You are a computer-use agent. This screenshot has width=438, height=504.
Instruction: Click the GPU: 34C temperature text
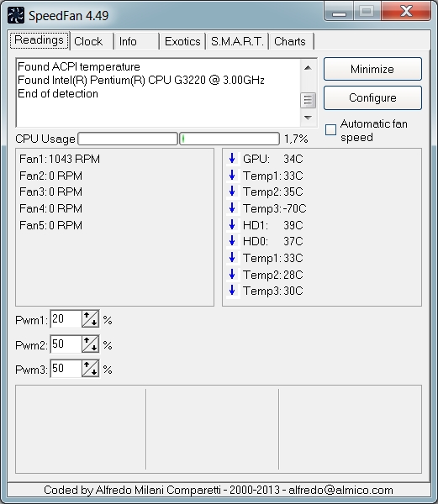tap(272, 159)
